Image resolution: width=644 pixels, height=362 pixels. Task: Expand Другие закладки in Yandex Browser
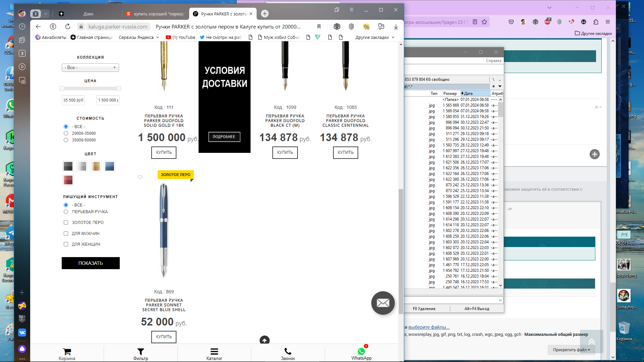tap(375, 37)
